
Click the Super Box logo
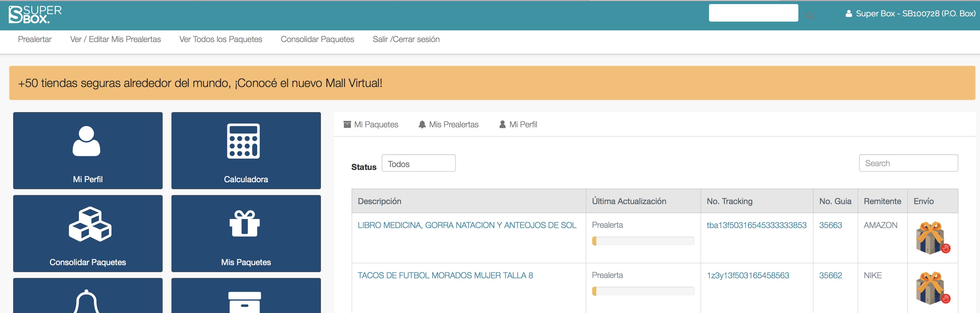pyautogui.click(x=35, y=15)
